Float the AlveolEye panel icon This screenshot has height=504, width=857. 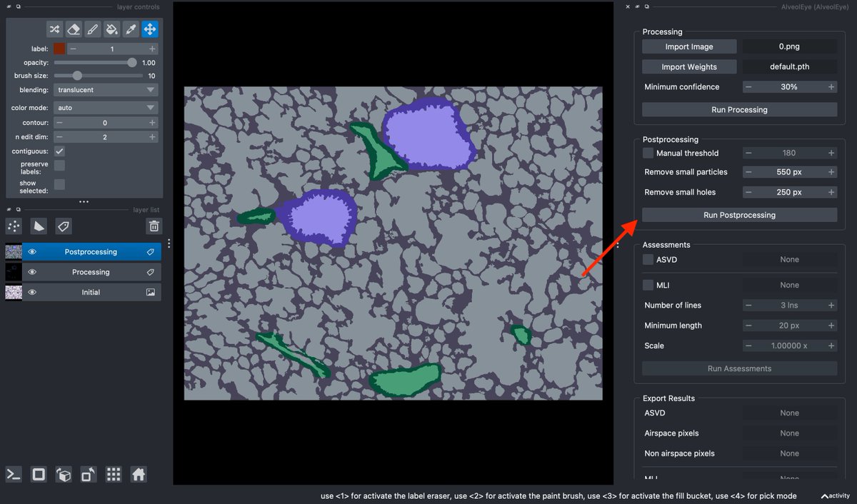646,6
